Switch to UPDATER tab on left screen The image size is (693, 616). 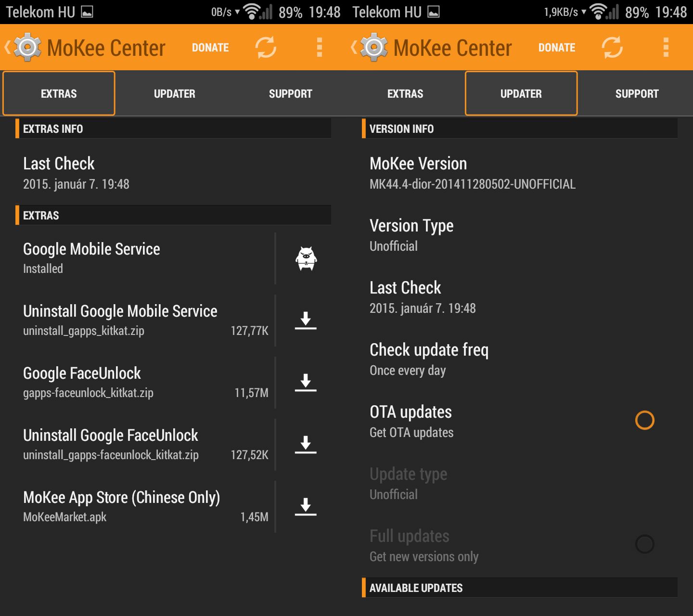[x=174, y=93]
